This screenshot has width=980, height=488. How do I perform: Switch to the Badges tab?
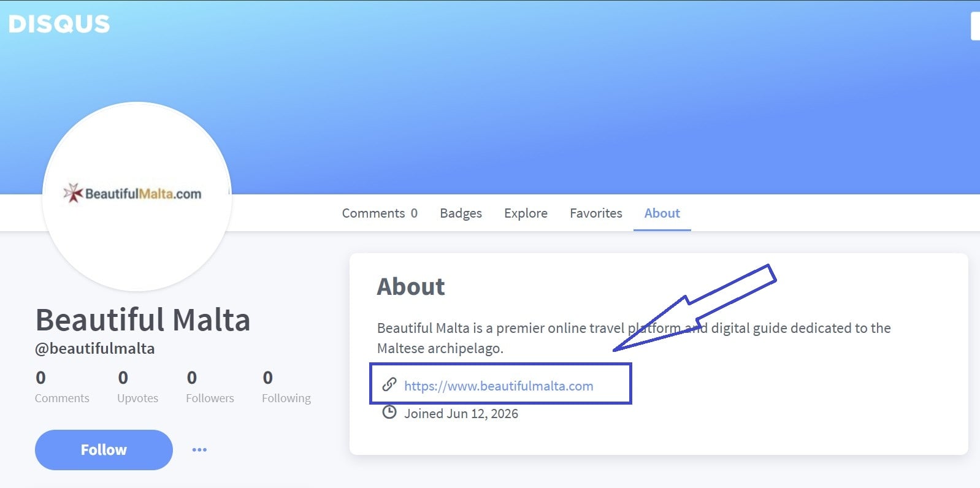click(461, 213)
